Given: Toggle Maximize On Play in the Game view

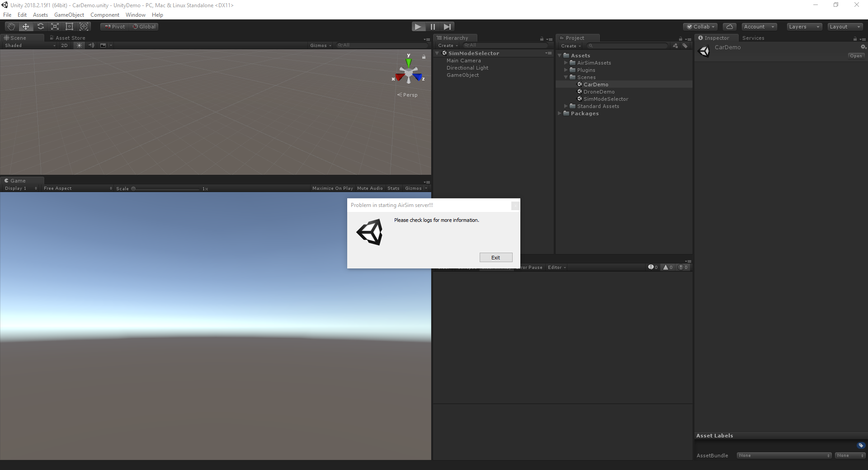Looking at the screenshot, I should tap(332, 188).
